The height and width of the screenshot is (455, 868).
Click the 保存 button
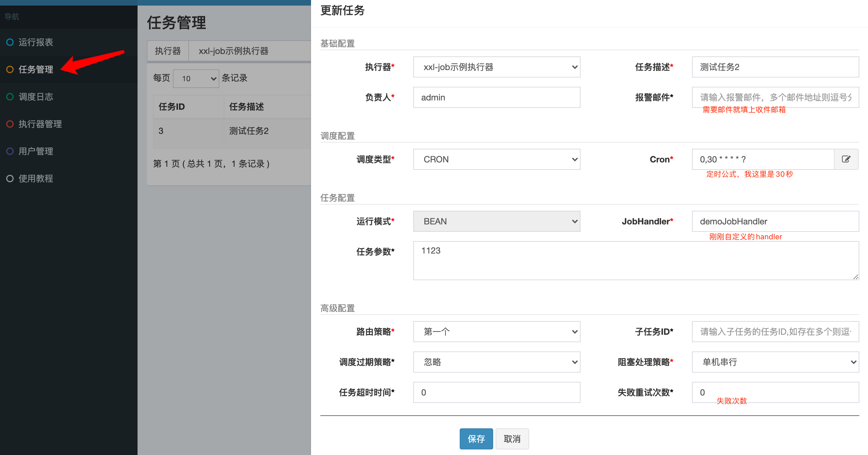476,439
